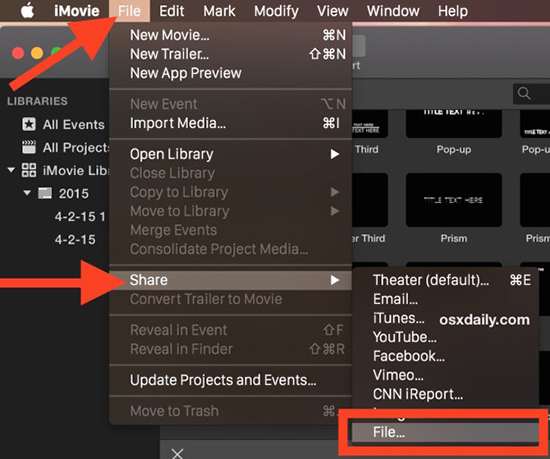Click the yellow minimize window button
The width and height of the screenshot is (550, 459).
coord(37,53)
